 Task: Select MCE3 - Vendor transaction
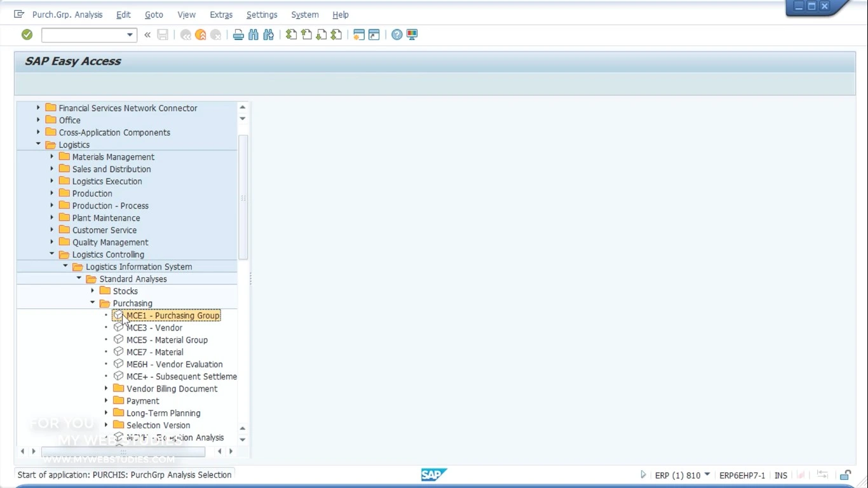click(x=154, y=328)
